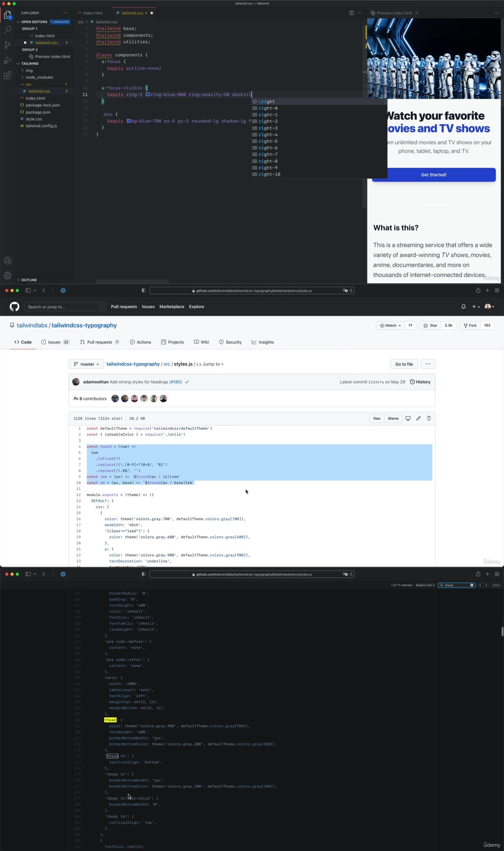This screenshot has width=504, height=851.
Task: Click the edit file pencil icon
Action: (x=419, y=418)
